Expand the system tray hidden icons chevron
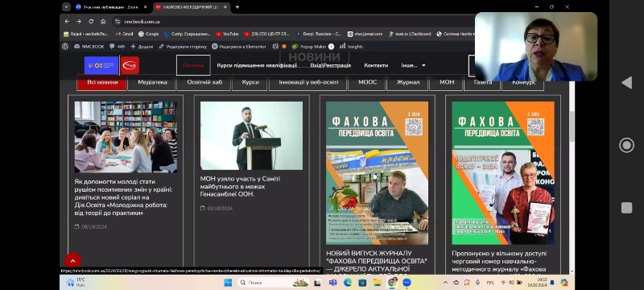The width and height of the screenshot is (644, 290). (445, 283)
